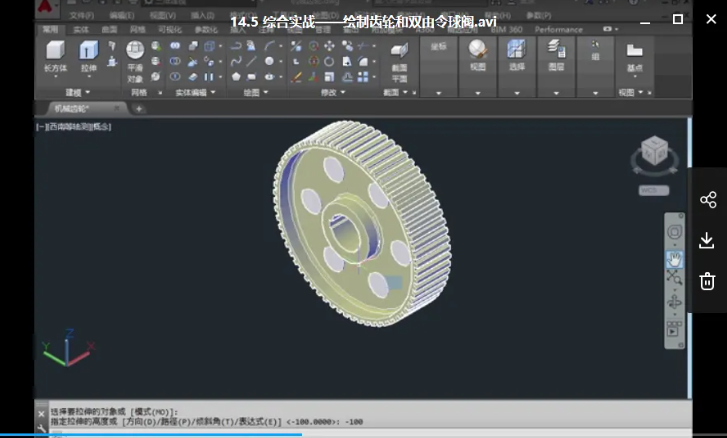This screenshot has height=438, width=727.
Task: Select the Box (长方体) solid tool
Action: 56,56
